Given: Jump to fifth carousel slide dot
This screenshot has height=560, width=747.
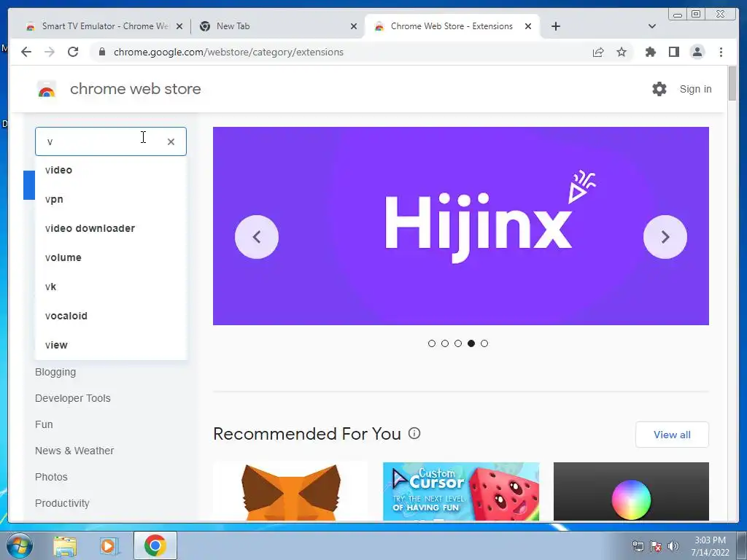Looking at the screenshot, I should [484, 343].
